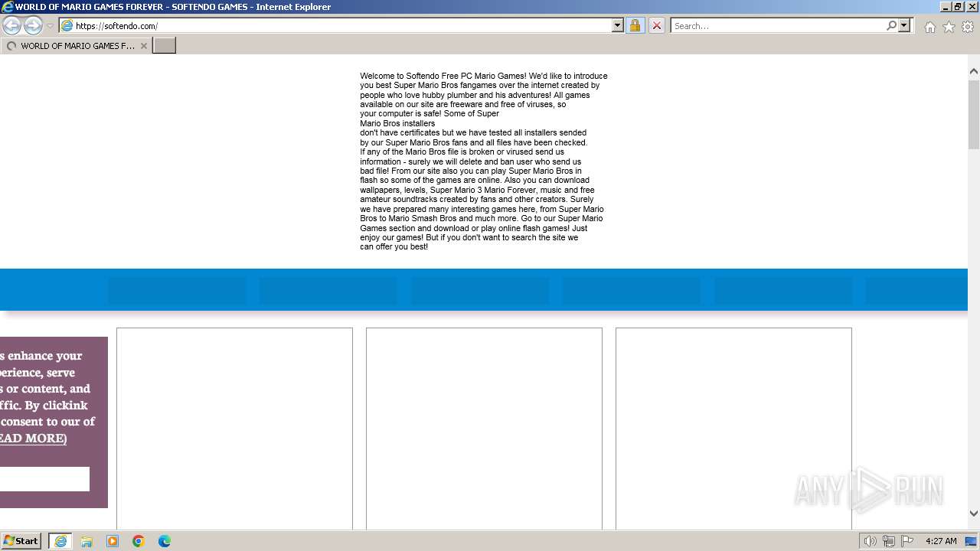
Task: Open the network tray icon
Action: point(889,541)
